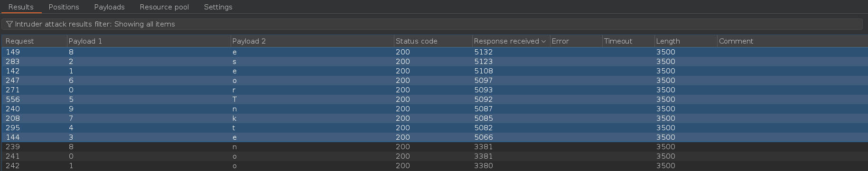Click status code 200 in row 149

pyautogui.click(x=402, y=52)
